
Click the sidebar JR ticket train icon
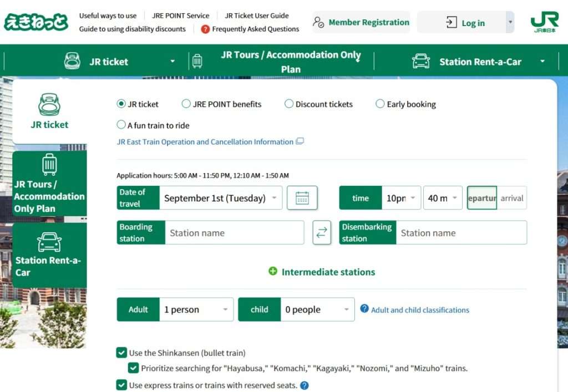click(x=49, y=105)
